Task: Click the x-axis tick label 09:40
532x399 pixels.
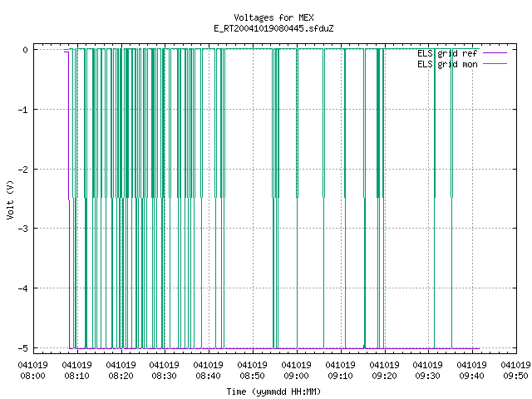Action: (x=471, y=376)
